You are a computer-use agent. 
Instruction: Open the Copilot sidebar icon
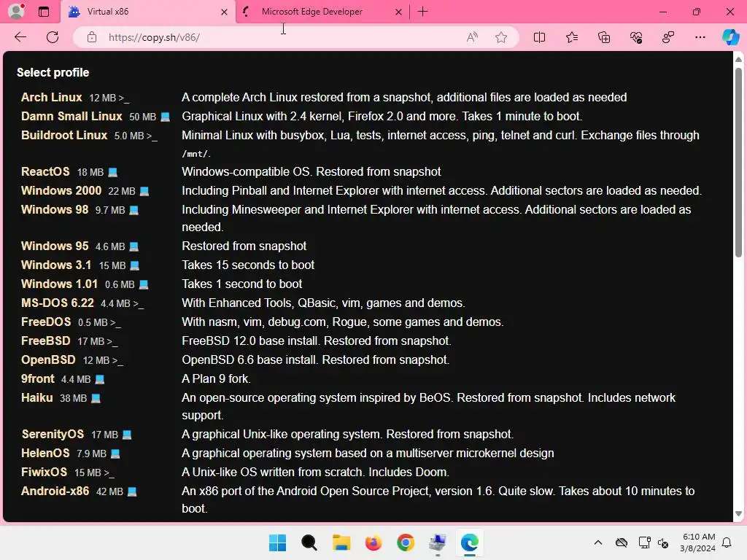(x=730, y=37)
